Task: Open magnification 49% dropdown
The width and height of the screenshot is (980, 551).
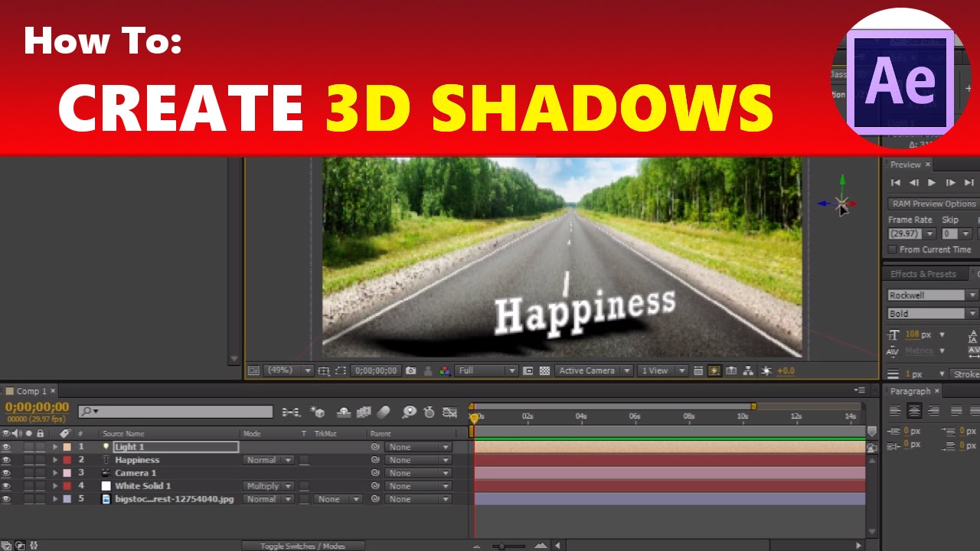Action: [288, 370]
